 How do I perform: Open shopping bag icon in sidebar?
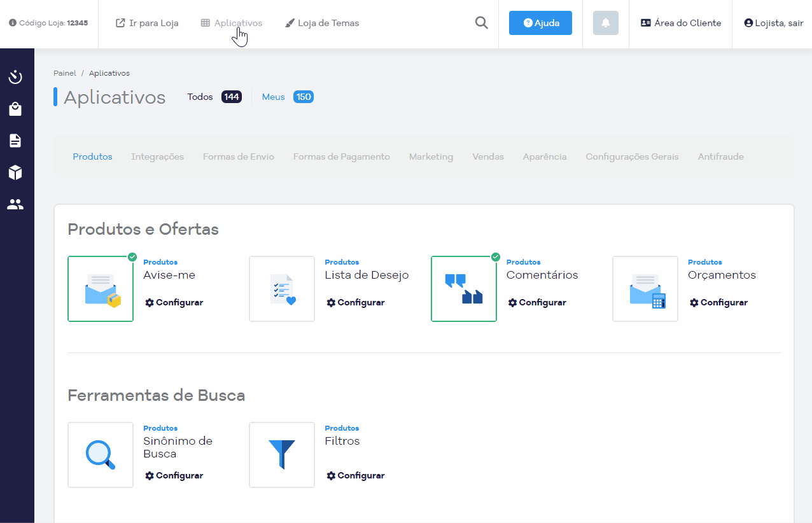(15, 109)
